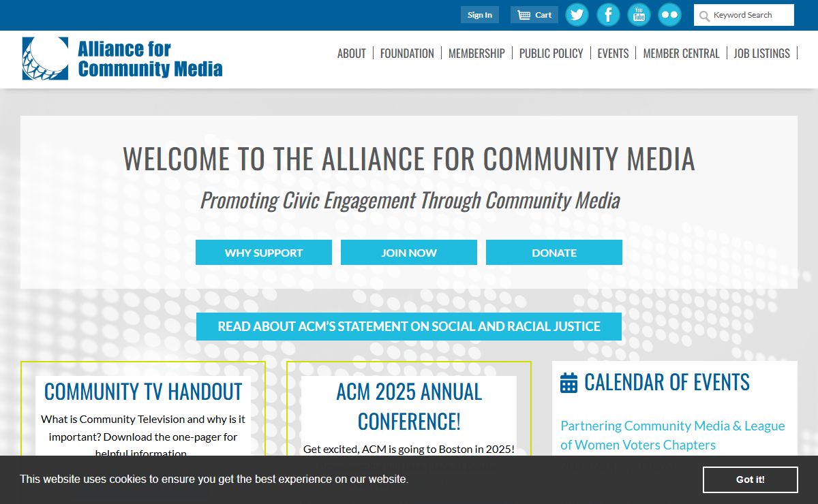Dismiss cookie notice with Got it!
The height and width of the screenshot is (504, 818).
pyautogui.click(x=751, y=479)
